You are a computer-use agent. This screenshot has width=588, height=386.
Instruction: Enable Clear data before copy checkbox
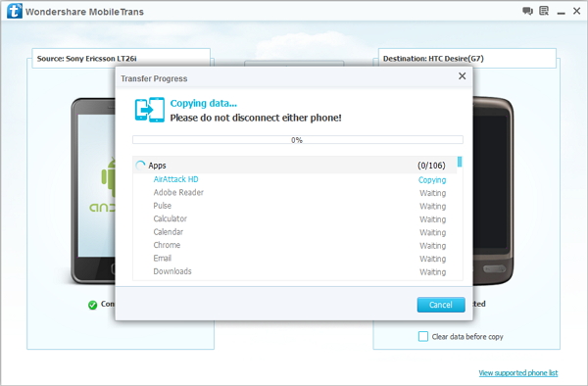[423, 336]
